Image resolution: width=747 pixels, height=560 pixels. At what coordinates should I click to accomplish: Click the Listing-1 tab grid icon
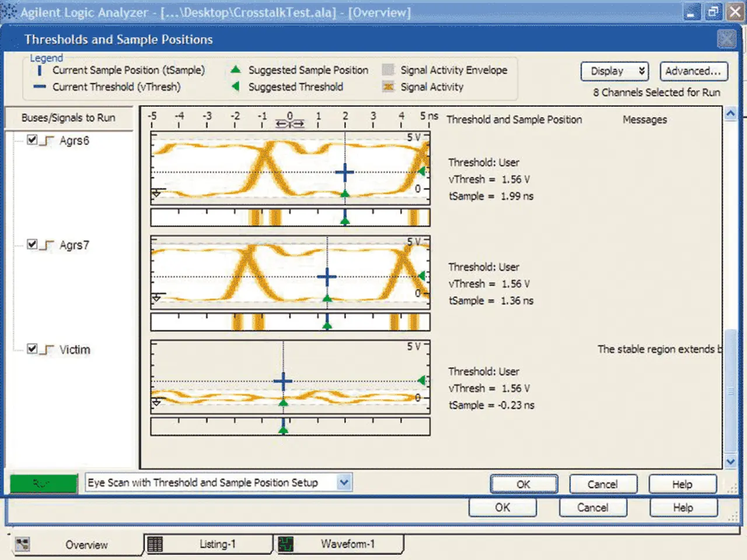click(x=155, y=544)
